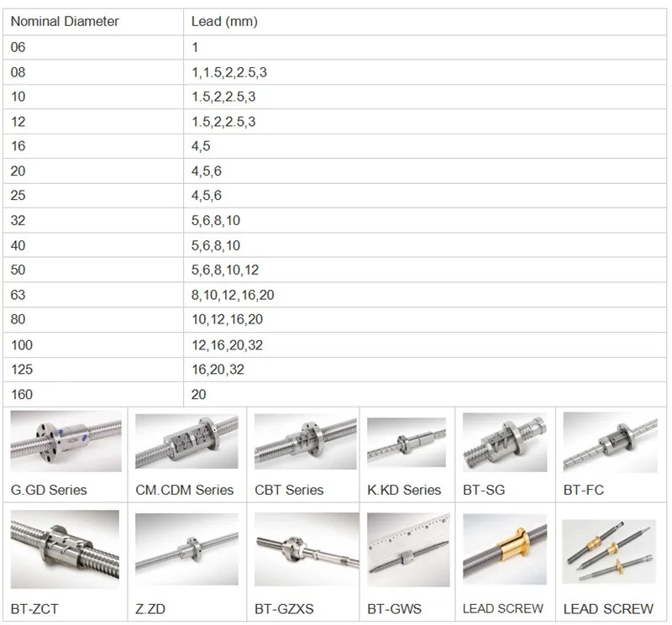The height and width of the screenshot is (625, 672).
Task: Click lead value '12,16,20,32'
Action: [x=227, y=345]
